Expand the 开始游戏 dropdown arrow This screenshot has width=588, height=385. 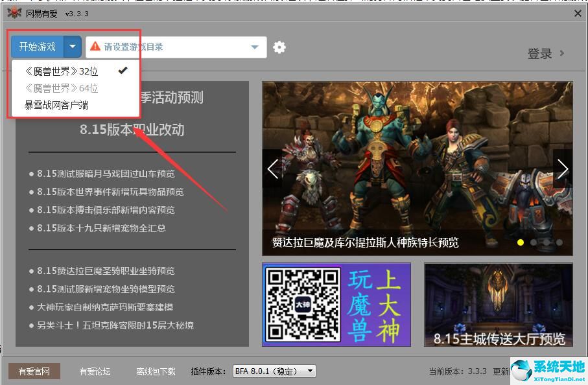coord(73,47)
